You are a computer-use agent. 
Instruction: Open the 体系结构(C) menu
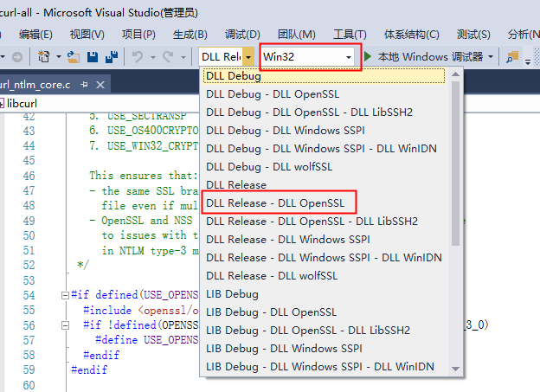(412, 35)
